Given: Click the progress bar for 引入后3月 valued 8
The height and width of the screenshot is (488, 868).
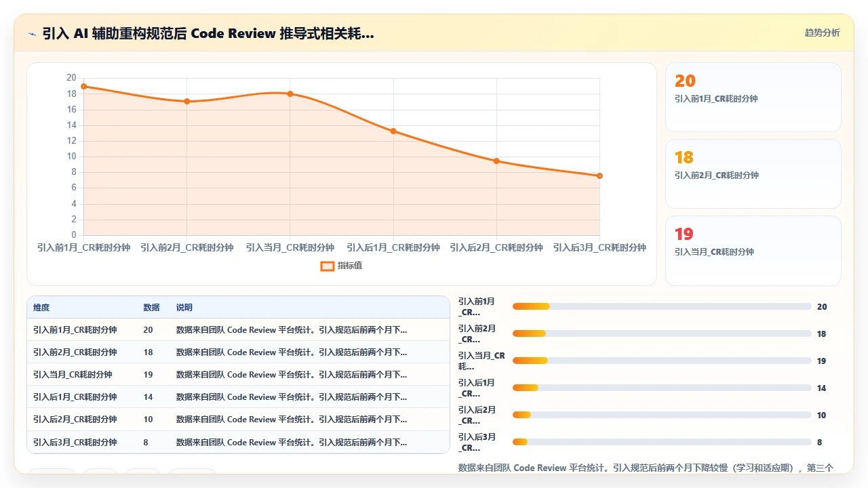Looking at the screenshot, I should (662, 442).
